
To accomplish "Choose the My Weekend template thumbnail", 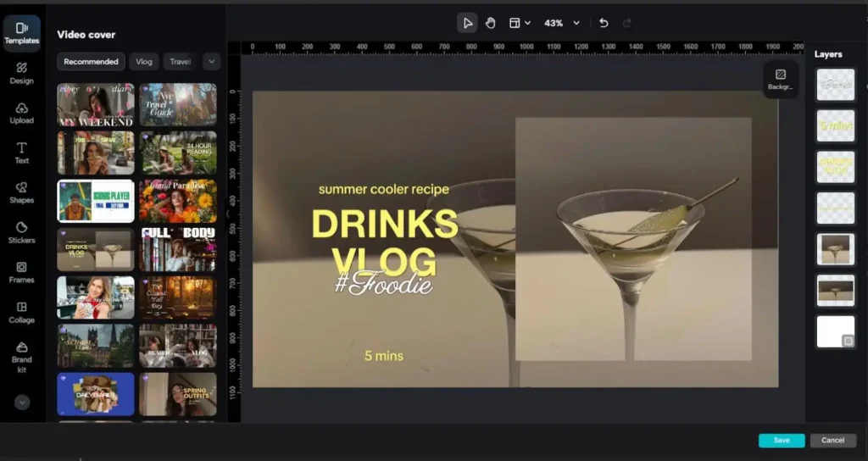I will click(x=96, y=105).
